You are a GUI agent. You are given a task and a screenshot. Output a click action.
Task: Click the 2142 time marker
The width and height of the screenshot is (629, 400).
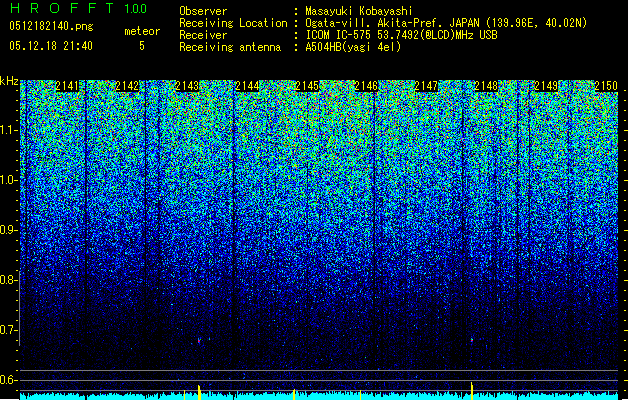(x=127, y=86)
